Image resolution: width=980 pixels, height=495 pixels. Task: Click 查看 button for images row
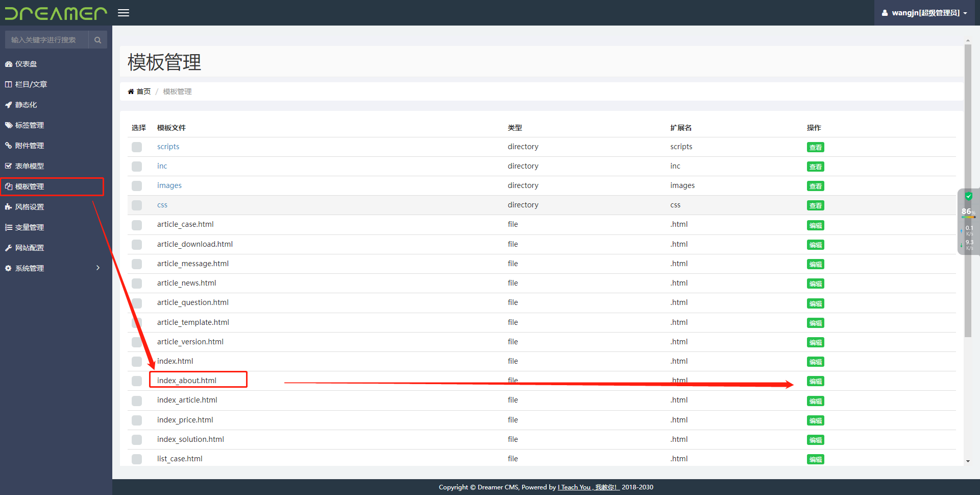(815, 186)
